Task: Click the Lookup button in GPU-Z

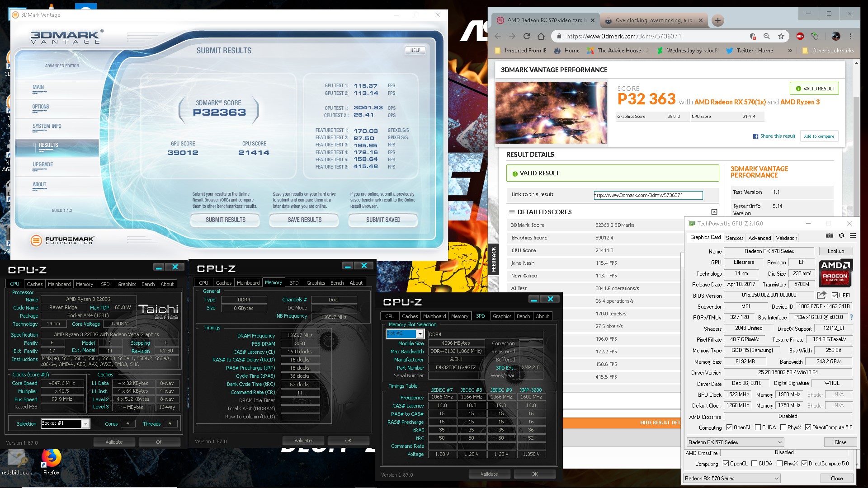Action: click(x=835, y=251)
